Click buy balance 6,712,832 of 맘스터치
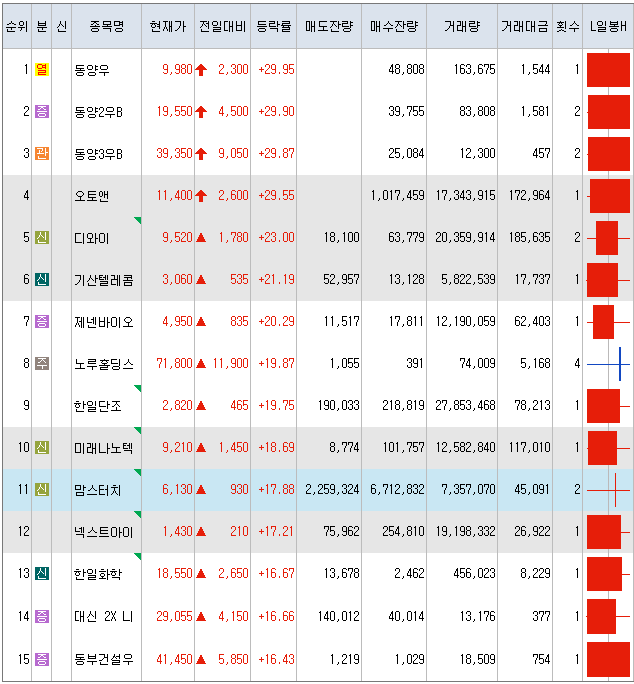The image size is (634, 684). (398, 489)
